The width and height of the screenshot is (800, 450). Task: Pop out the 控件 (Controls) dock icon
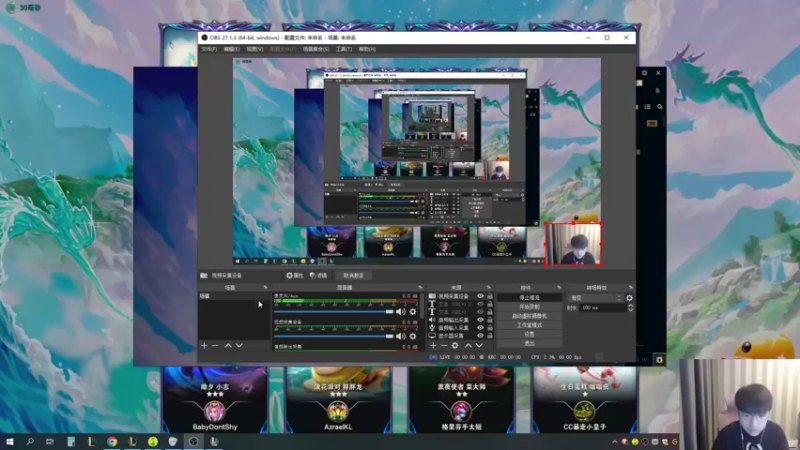559,288
